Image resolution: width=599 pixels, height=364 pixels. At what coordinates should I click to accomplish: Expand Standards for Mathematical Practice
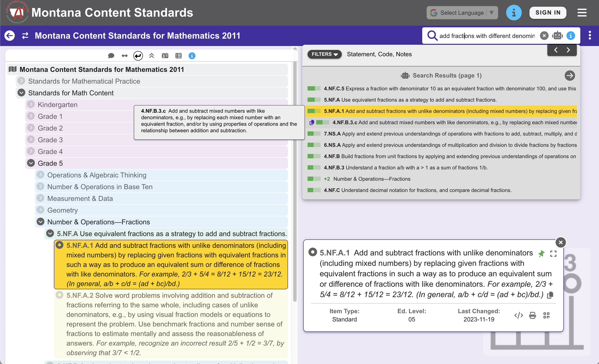[21, 81]
